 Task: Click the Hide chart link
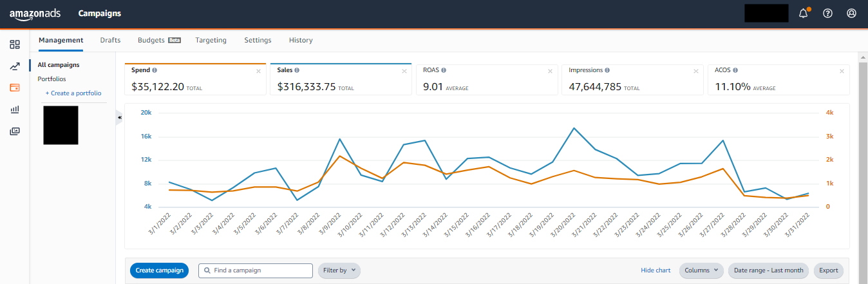point(656,270)
